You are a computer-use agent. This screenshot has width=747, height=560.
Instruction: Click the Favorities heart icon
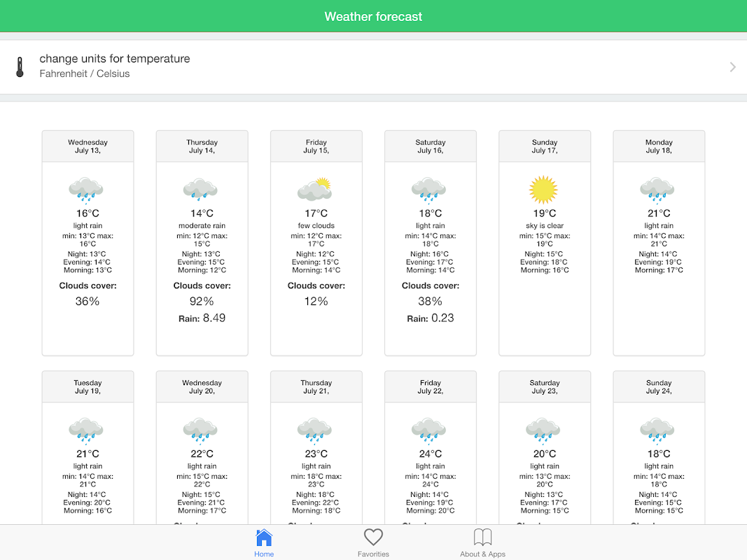point(374,538)
